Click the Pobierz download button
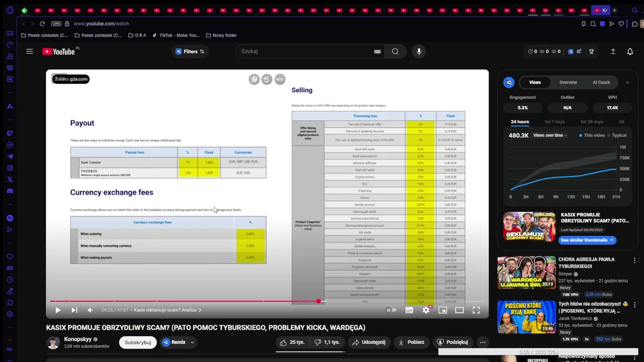Image resolution: width=644 pixels, height=362 pixels. click(x=411, y=342)
